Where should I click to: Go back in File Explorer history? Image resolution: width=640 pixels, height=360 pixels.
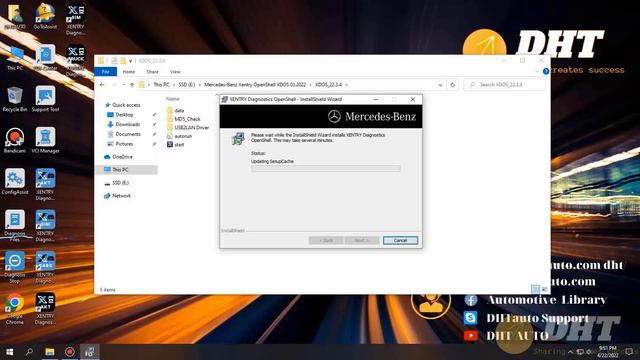pyautogui.click(x=102, y=85)
